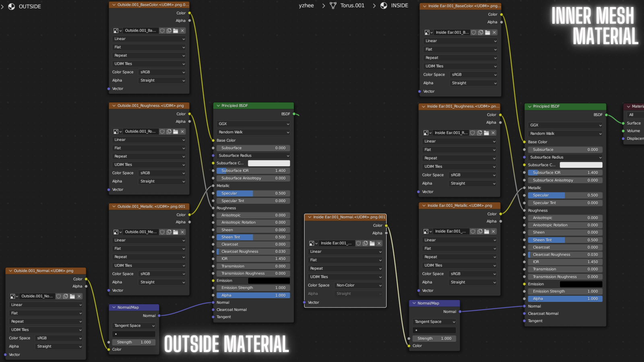Select yzhee in the breadcrumb

(x=306, y=6)
